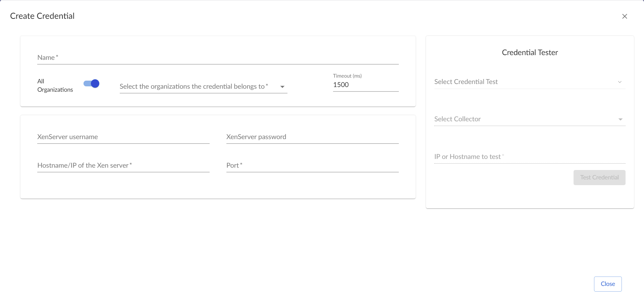644x296 pixels.
Task: Click the XenServer password field
Action: (312, 137)
